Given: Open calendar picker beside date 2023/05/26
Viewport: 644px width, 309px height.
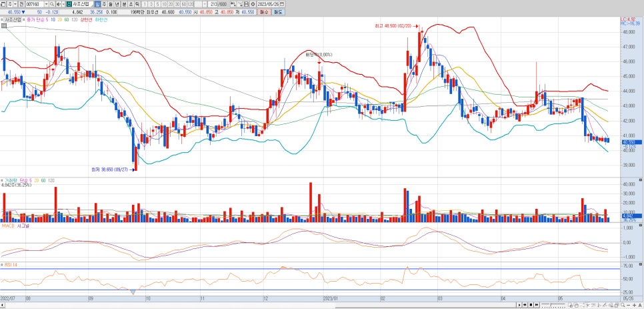Looking at the screenshot, I should [x=282, y=4].
